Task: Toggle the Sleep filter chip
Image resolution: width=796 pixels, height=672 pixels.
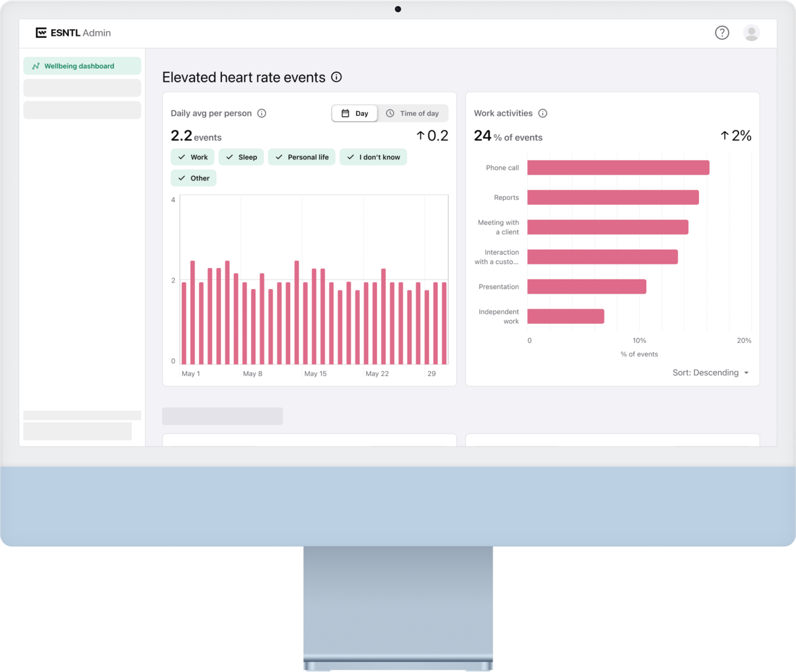Action: [241, 157]
